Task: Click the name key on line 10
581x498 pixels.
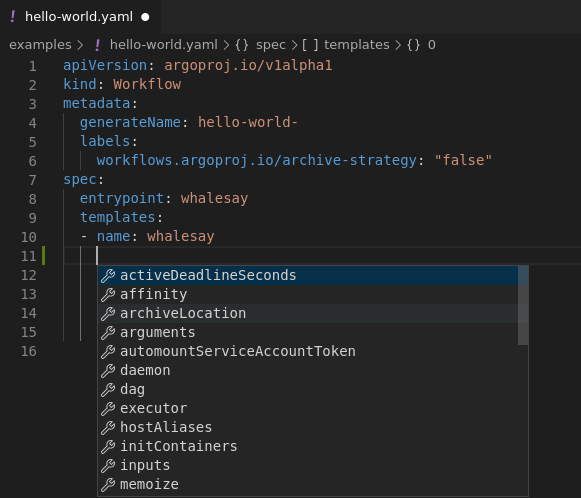Action: pyautogui.click(x=114, y=236)
